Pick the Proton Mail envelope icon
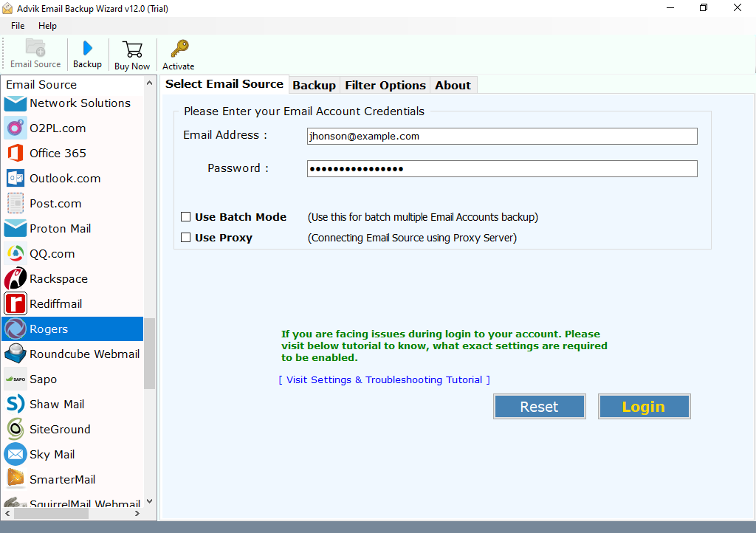Image resolution: width=756 pixels, height=533 pixels. tap(16, 228)
